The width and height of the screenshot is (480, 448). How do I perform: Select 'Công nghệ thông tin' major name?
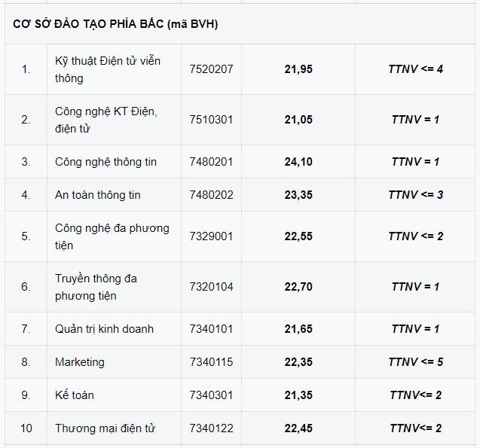pos(105,162)
